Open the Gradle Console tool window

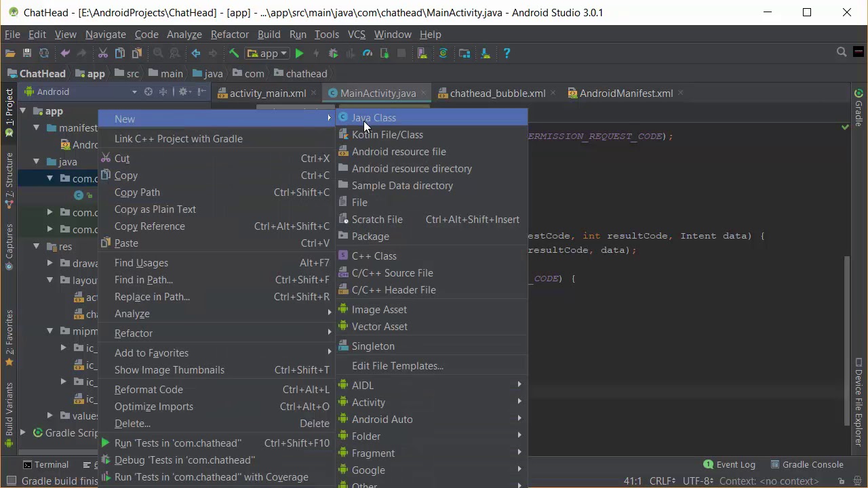pos(807,465)
